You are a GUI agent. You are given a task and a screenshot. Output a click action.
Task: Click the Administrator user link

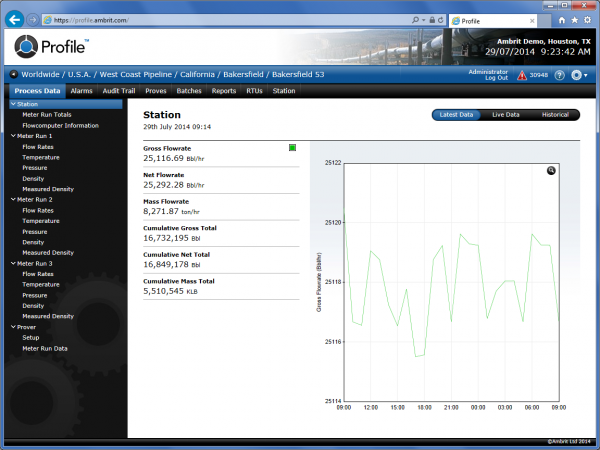pyautogui.click(x=488, y=72)
